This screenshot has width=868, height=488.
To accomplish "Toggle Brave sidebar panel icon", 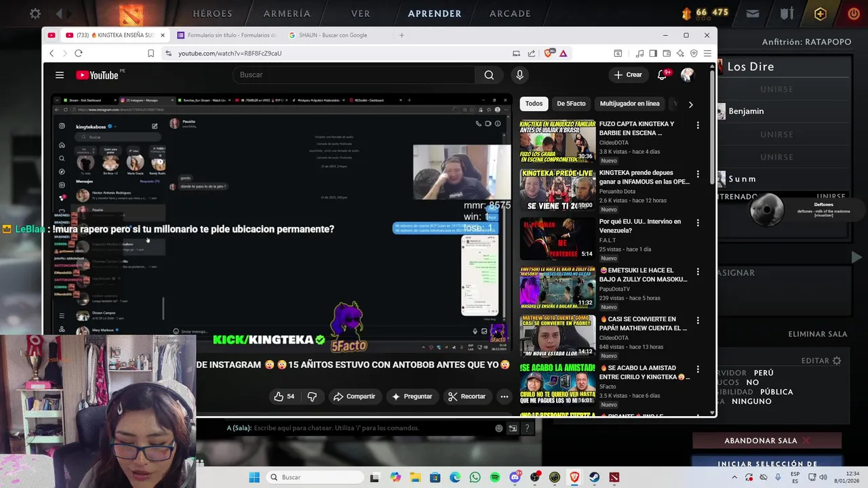I will [x=653, y=53].
